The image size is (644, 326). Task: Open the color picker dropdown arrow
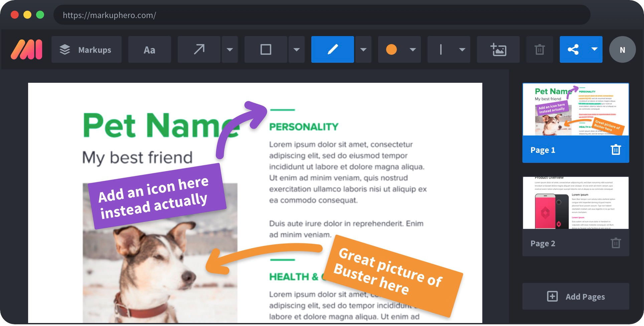tap(413, 50)
